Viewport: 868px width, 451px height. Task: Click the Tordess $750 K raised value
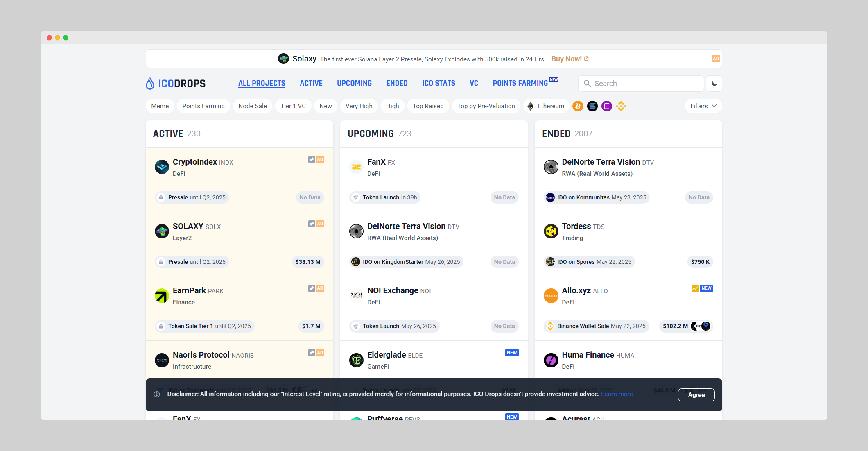[x=700, y=262]
